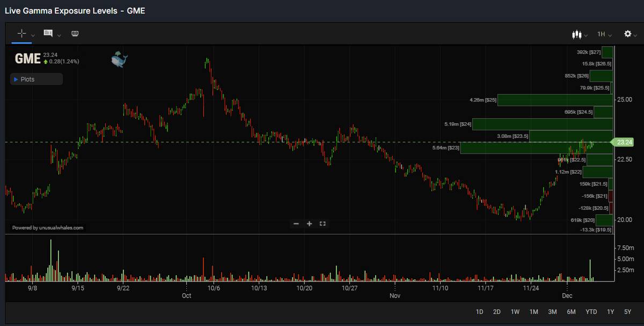Click the 79.9k [$25.5] gamma label
Image resolution: width=644 pixels, height=326 pixels.
point(595,87)
